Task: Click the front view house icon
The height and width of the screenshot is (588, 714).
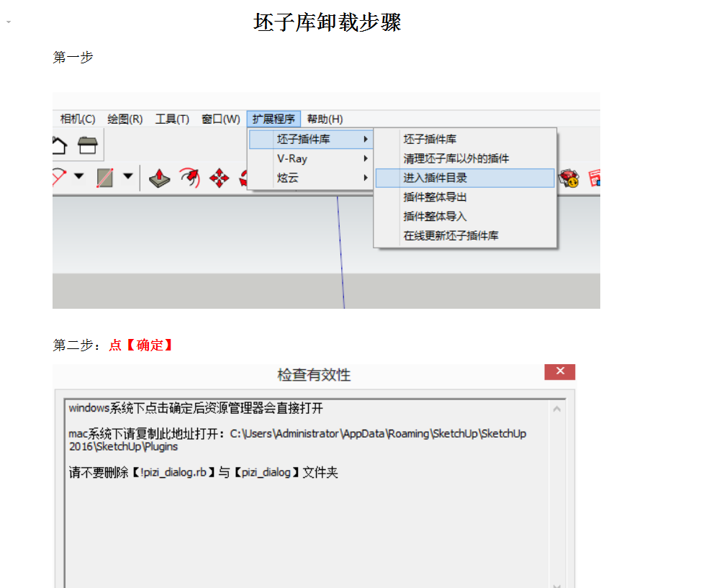Action: (x=87, y=146)
